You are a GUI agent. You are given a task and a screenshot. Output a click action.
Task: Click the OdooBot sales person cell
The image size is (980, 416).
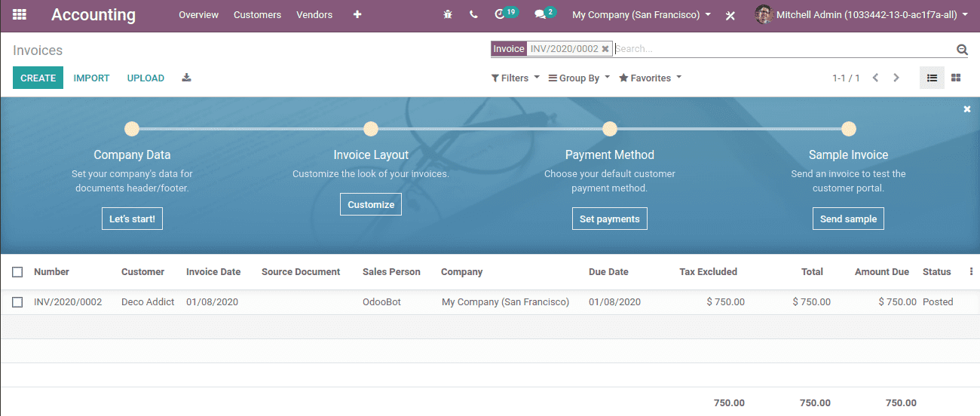[381, 302]
